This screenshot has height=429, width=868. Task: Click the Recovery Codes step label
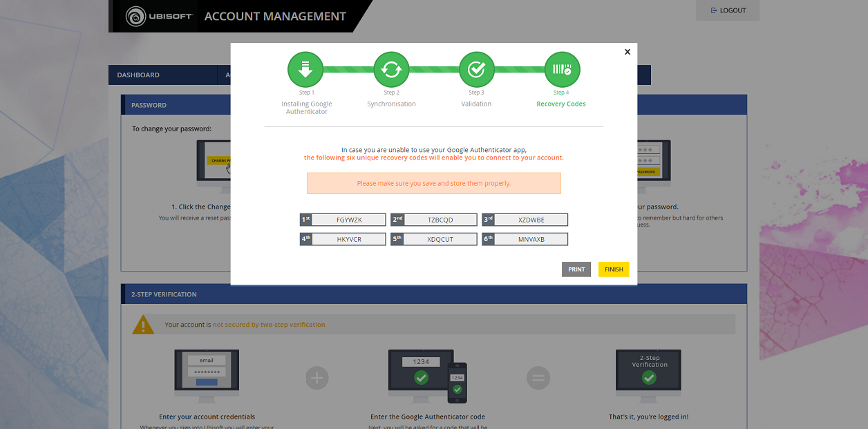pyautogui.click(x=561, y=104)
